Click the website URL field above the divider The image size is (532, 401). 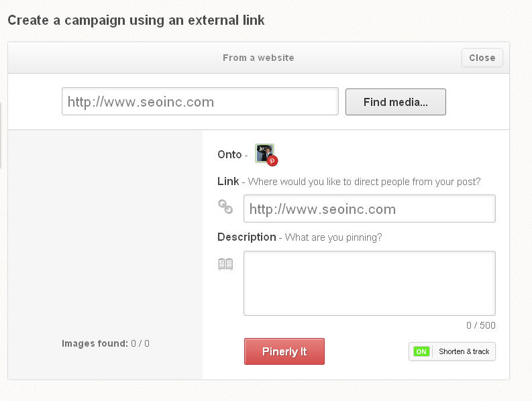(200, 102)
